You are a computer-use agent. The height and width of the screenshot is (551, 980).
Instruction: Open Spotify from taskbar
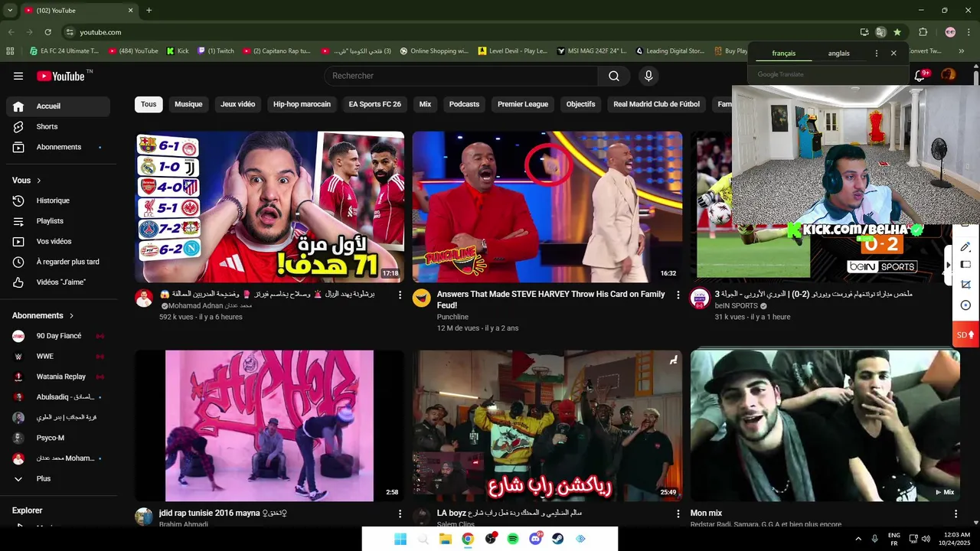[x=513, y=539]
